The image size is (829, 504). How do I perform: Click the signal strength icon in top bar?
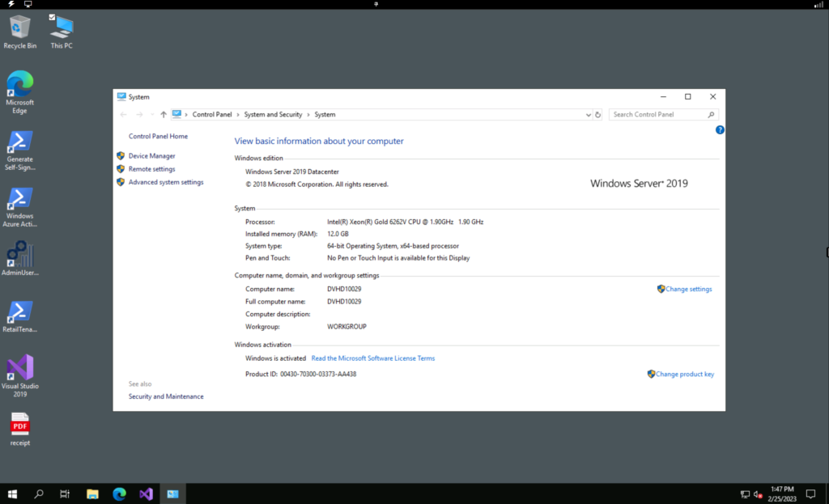point(818,4)
